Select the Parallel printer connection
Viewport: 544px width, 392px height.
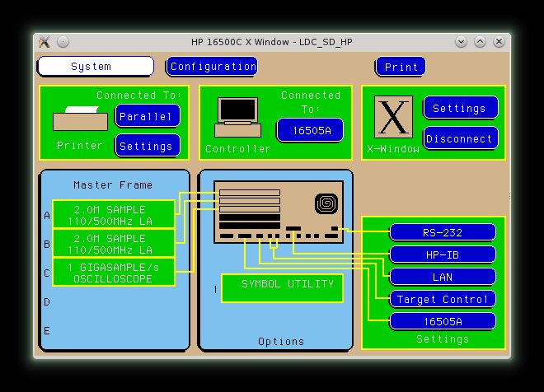[x=148, y=116]
